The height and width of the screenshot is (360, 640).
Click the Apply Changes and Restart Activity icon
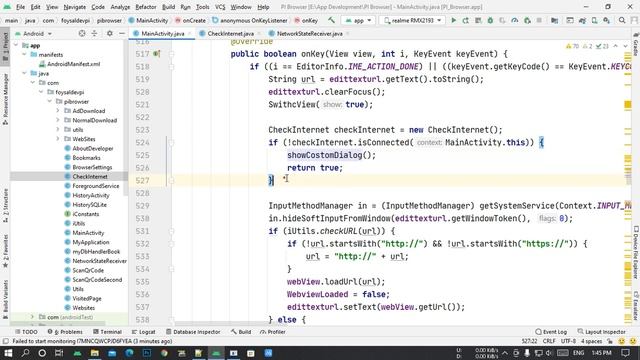466,20
